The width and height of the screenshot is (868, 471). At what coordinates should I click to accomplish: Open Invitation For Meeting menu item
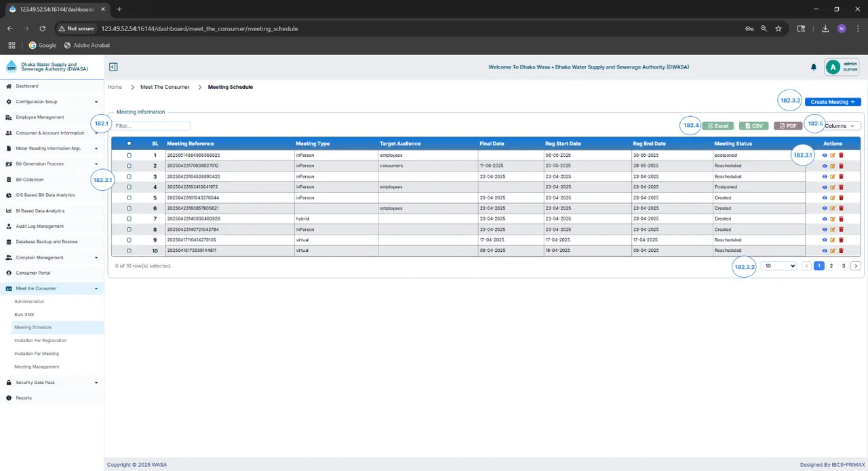click(37, 354)
